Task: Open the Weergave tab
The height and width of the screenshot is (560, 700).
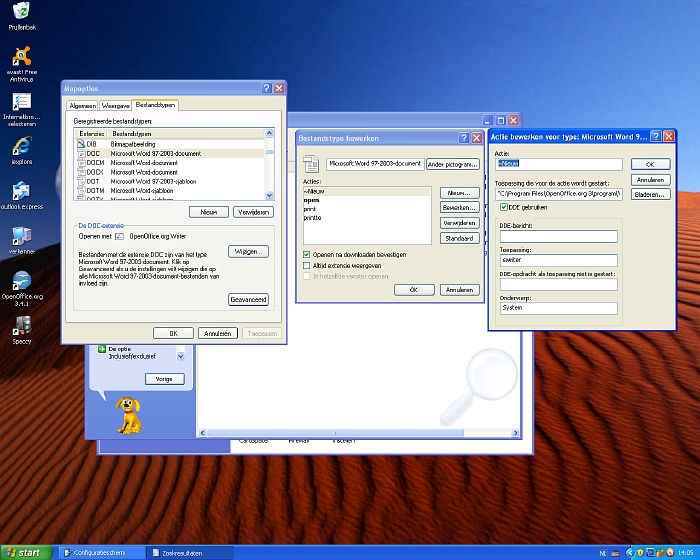Action: click(x=116, y=105)
